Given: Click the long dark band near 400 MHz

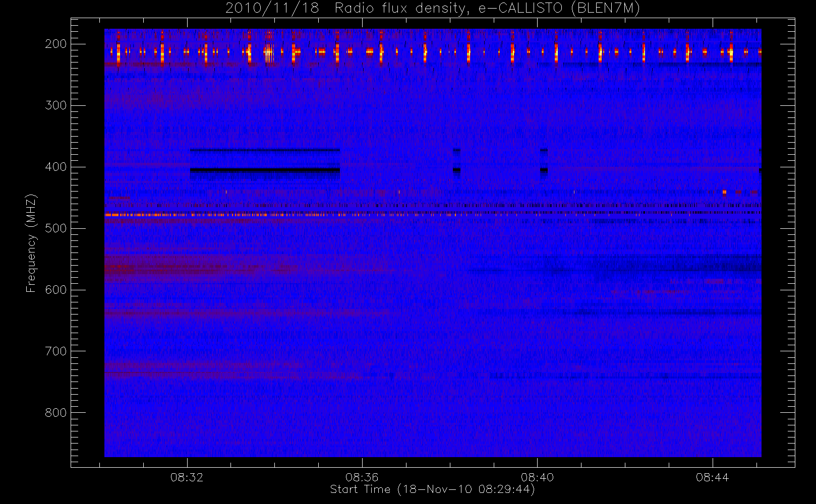Looking at the screenshot, I should (265, 170).
